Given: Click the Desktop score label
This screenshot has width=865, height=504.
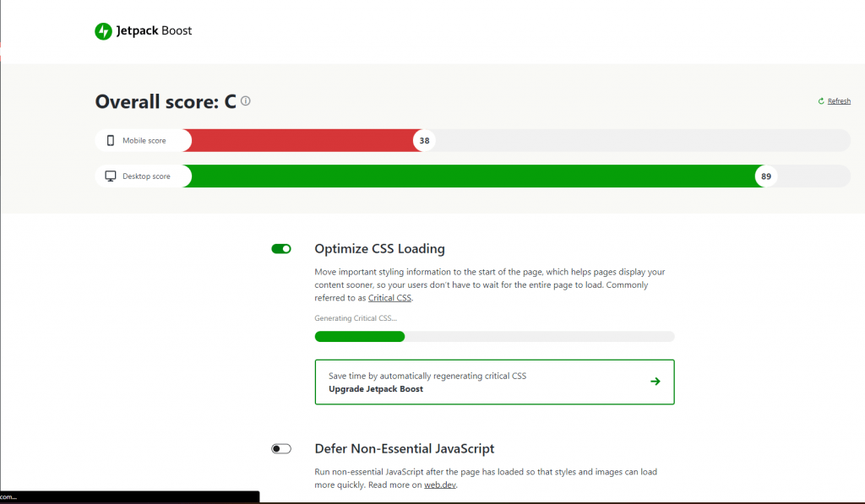Looking at the screenshot, I should [146, 176].
